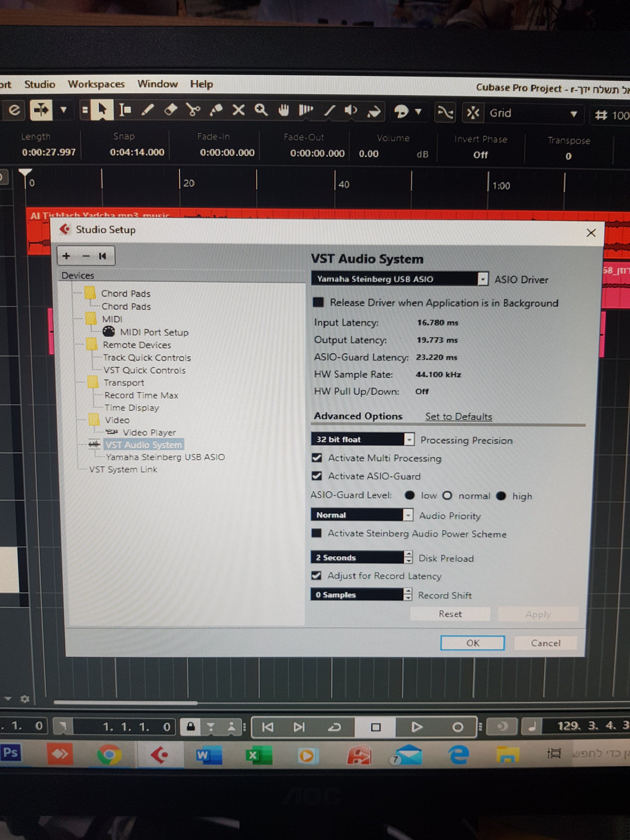
Task: Toggle the transport Cycle loop button
Action: 335,726
